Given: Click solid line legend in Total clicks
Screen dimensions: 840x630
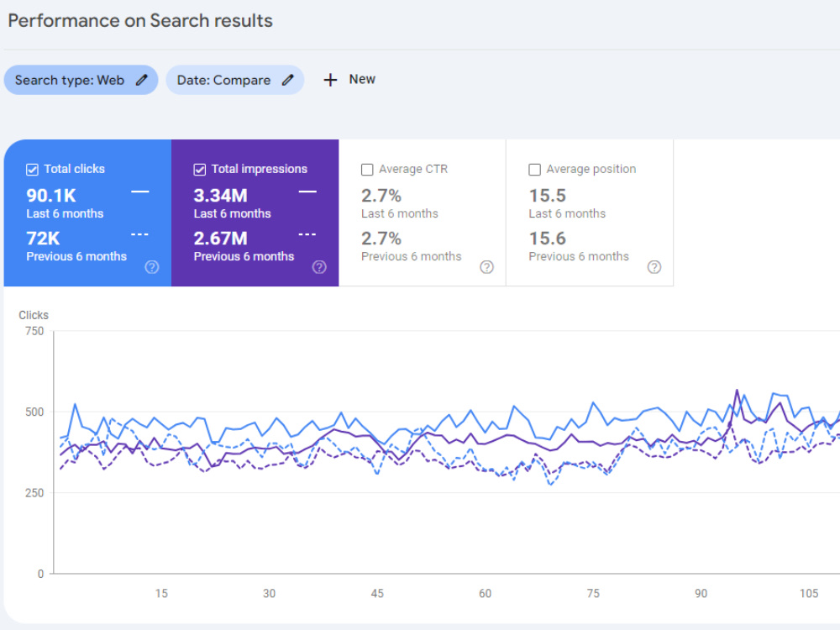Looking at the screenshot, I should click(x=140, y=192).
